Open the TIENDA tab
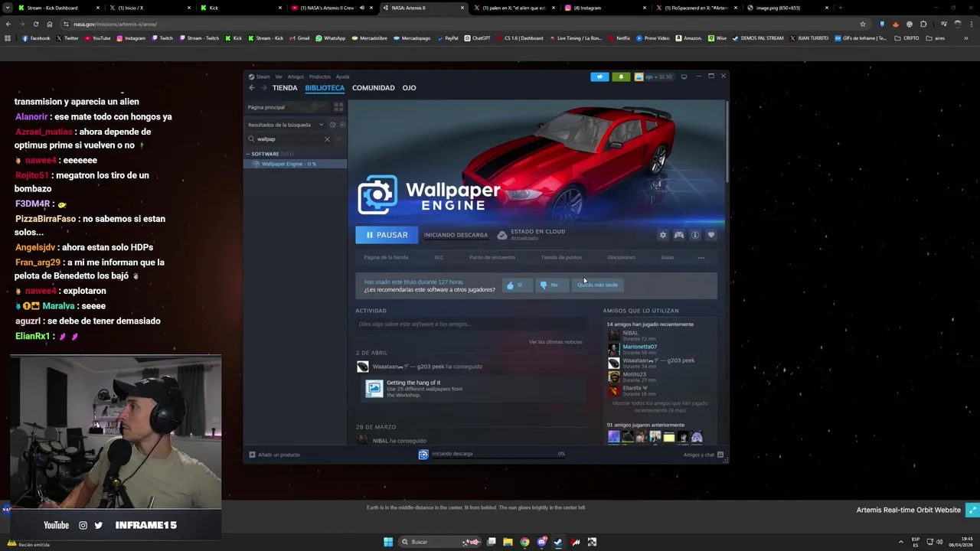980x551 pixels. pos(285,88)
